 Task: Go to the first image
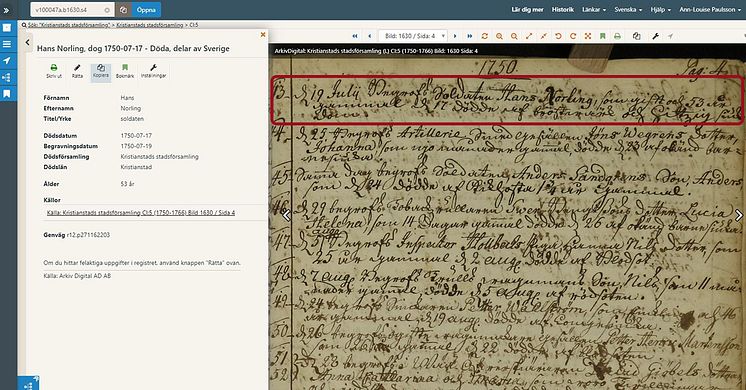(x=355, y=36)
